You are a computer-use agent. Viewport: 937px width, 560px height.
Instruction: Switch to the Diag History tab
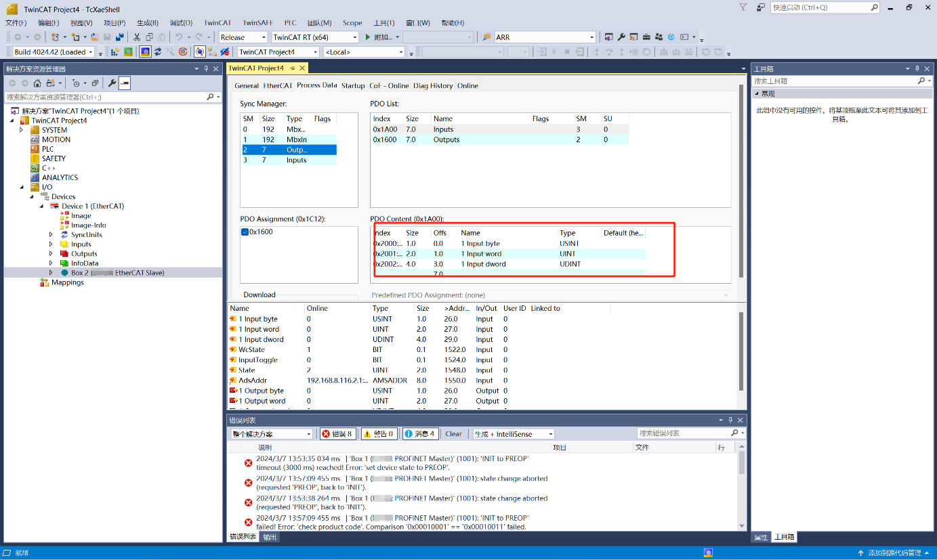coord(433,86)
